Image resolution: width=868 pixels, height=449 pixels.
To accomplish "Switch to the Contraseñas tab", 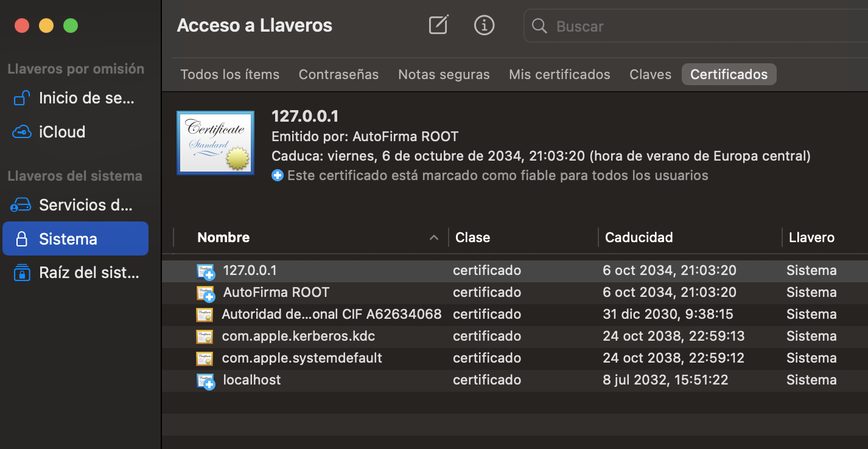I will (338, 75).
